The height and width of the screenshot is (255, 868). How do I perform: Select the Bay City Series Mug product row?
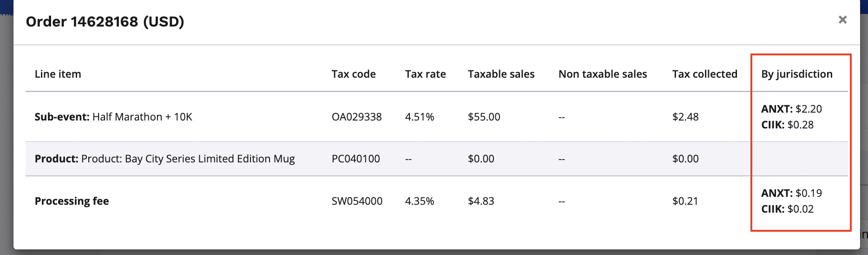tap(164, 159)
